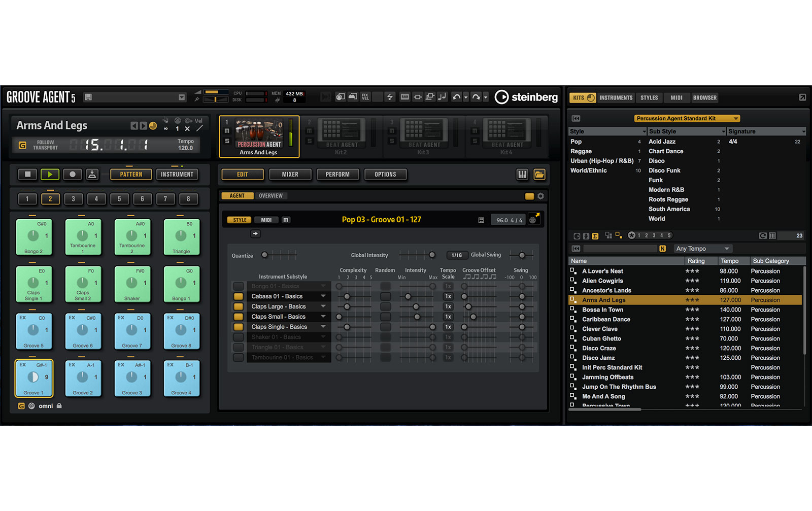The width and height of the screenshot is (812, 511).
Task: Open the Style column header dropdown
Action: pos(645,131)
